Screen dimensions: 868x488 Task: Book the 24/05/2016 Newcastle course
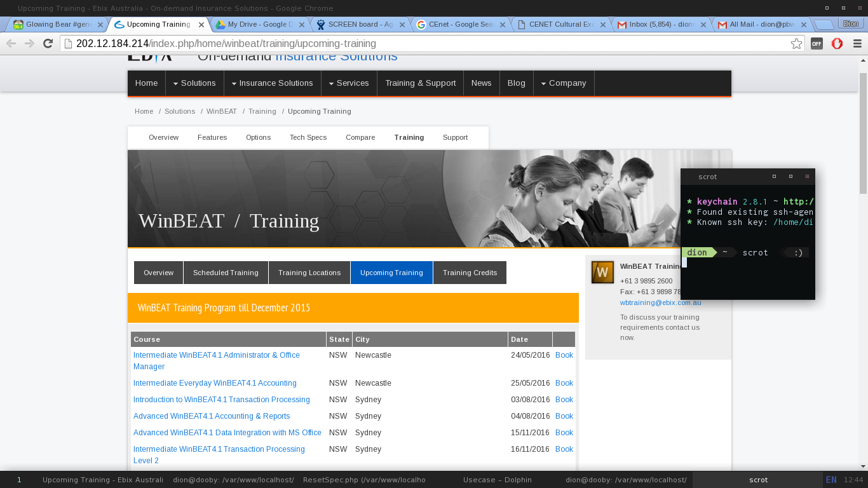(564, 355)
